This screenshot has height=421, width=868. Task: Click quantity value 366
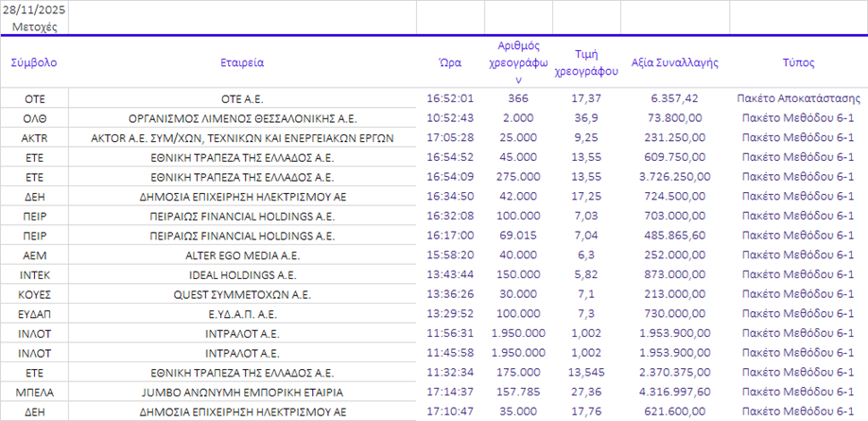click(x=518, y=98)
